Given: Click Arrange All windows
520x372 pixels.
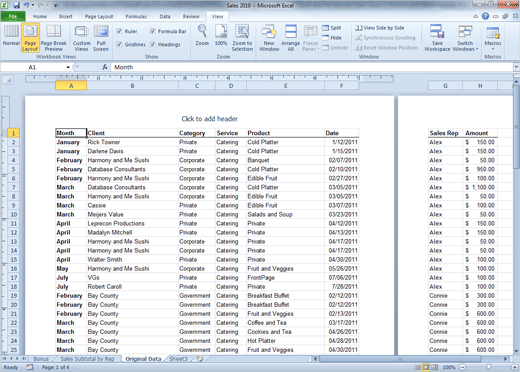Looking at the screenshot, I should click(291, 38).
